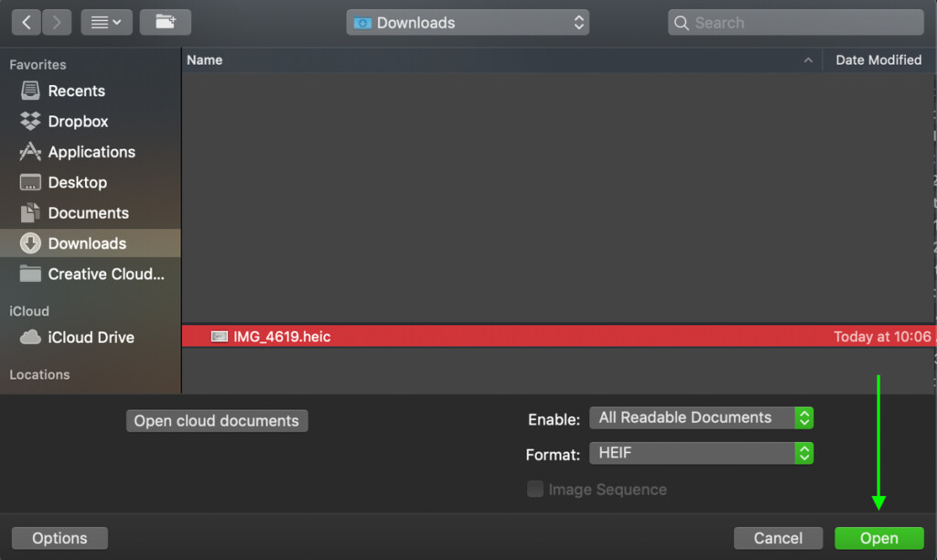Screen dimensions: 937x560
Task: Click the green Open button
Action: pos(879,538)
